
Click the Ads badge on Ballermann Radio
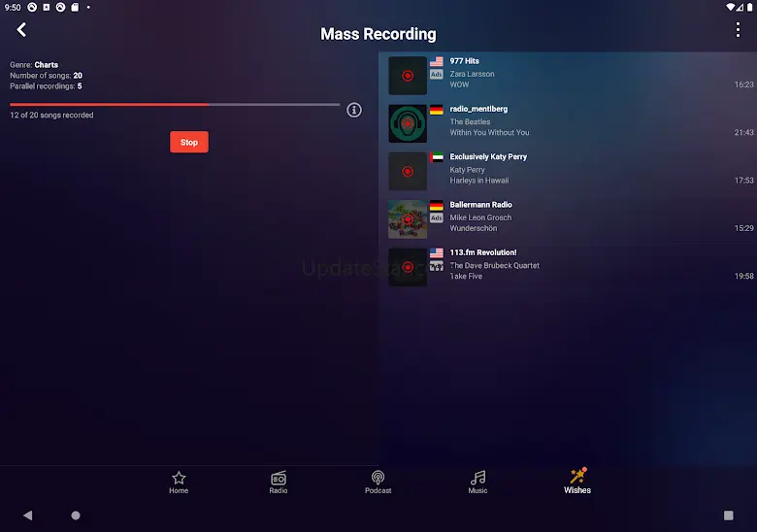click(x=437, y=217)
